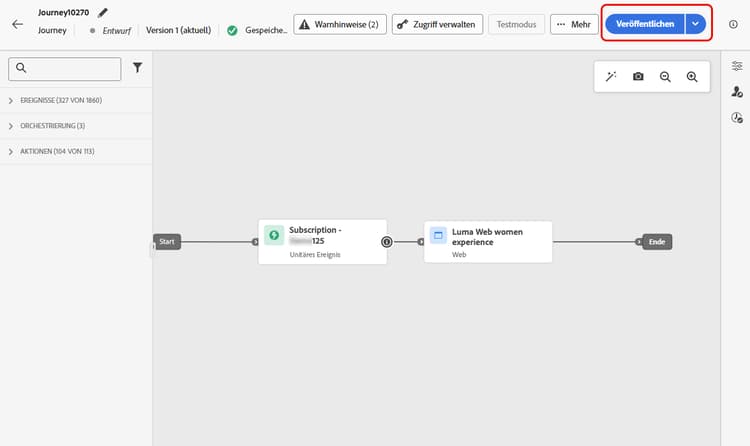Open the info icon at top right
750x446 pixels.
pyautogui.click(x=733, y=24)
